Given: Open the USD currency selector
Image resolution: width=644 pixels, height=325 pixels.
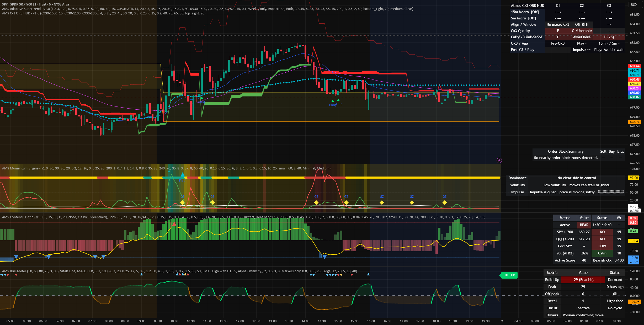Looking at the screenshot, I should 634,4.
